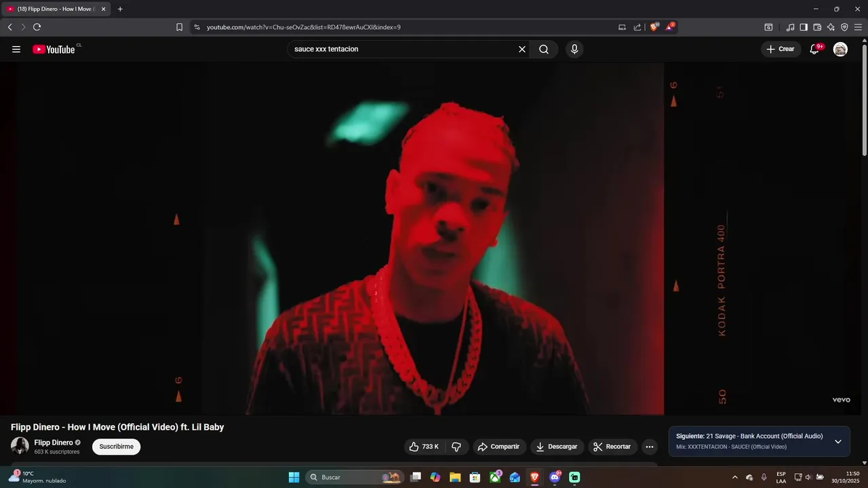
Task: Open the Windows Start menu
Action: [x=294, y=477]
